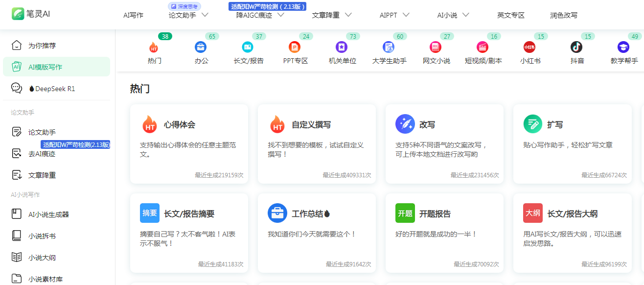644x285 pixels.
Task: Go to the 英文专区 menu item
Action: [x=510, y=15]
